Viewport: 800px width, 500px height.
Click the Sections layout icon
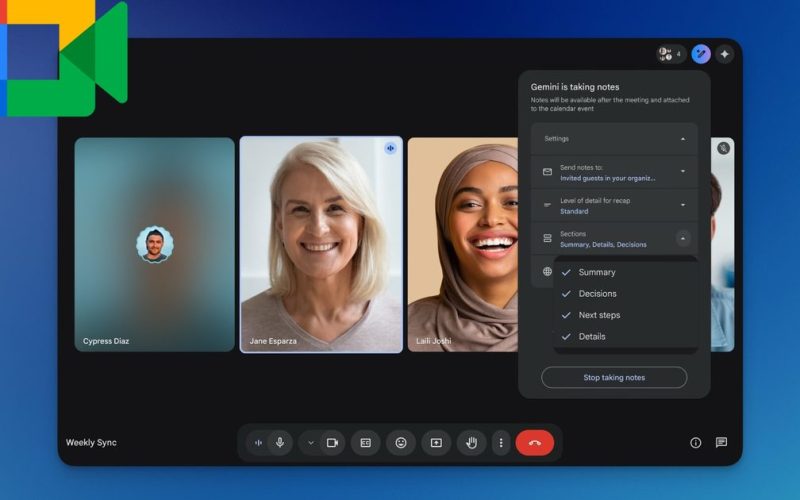point(547,238)
